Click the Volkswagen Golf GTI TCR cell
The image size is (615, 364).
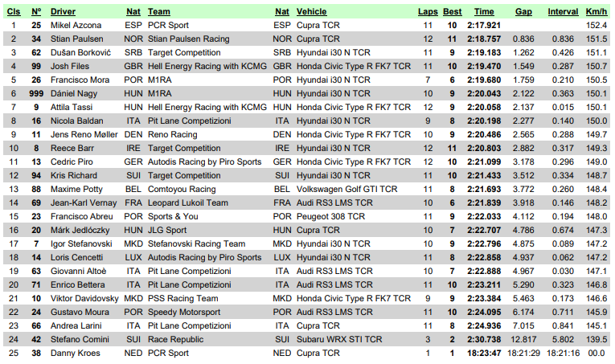pyautogui.click(x=346, y=190)
